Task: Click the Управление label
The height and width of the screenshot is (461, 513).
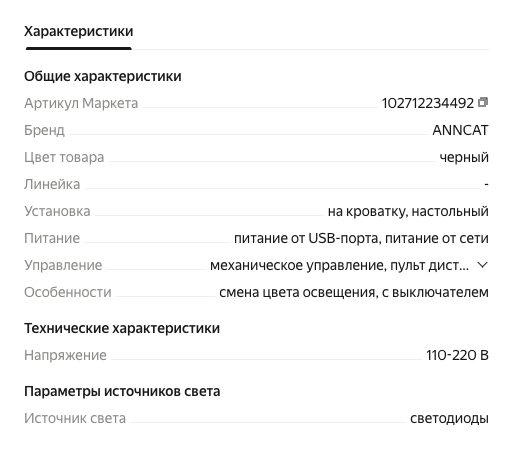Action: pos(63,265)
